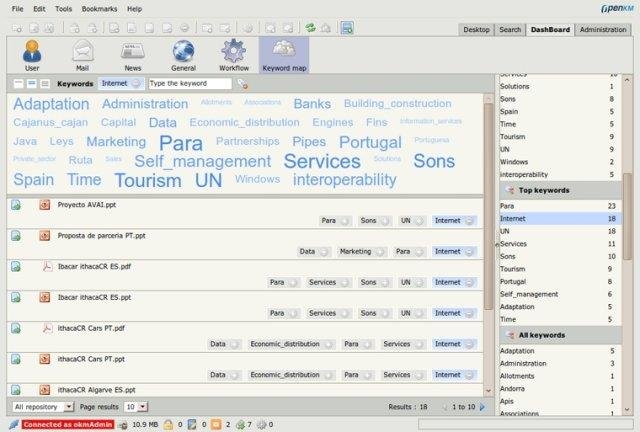Click the Tourism keyword in the cloud
This screenshot has width=640, height=432.
(147, 180)
